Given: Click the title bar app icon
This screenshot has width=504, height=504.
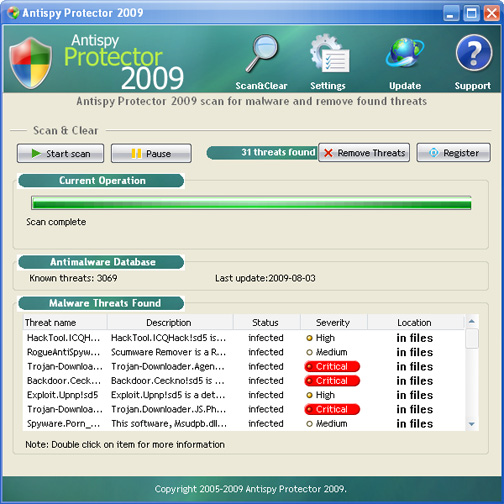Looking at the screenshot, I should click(13, 13).
